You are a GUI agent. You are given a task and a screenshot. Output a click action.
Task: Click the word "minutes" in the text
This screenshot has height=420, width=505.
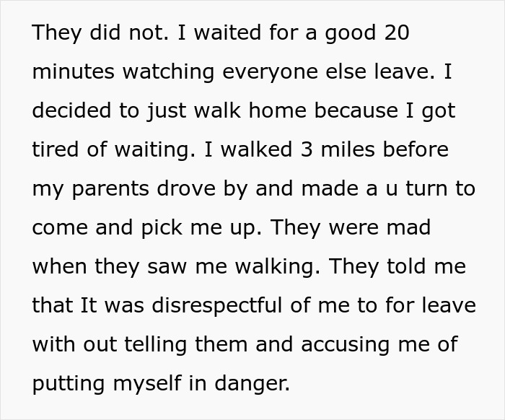pyautogui.click(x=76, y=71)
